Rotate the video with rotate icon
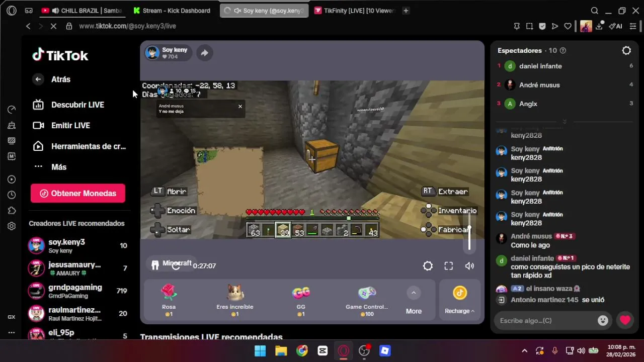This screenshot has width=644, height=362. pyautogui.click(x=176, y=266)
